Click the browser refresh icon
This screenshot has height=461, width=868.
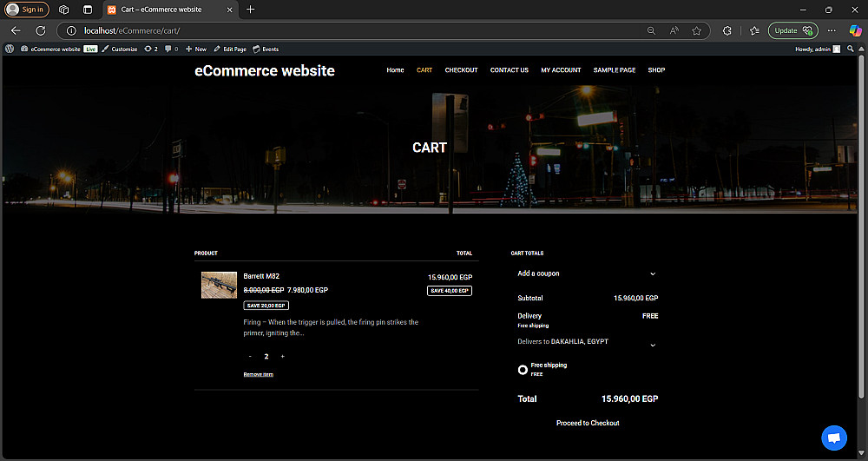click(40, 30)
